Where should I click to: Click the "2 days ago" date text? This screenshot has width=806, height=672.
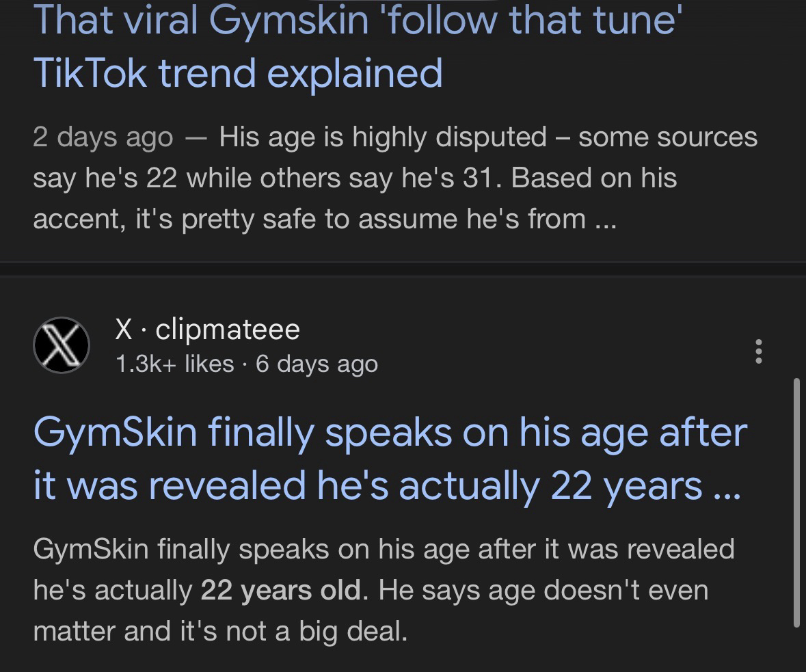click(x=103, y=137)
